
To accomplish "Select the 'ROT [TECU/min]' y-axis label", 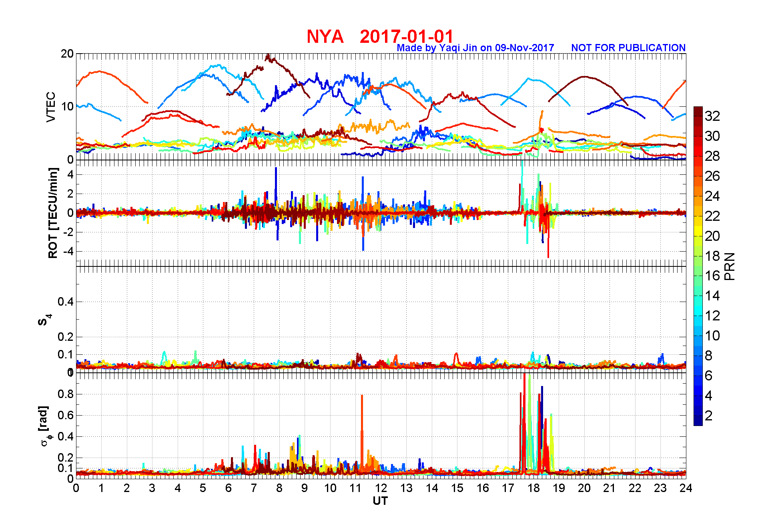I will tap(53, 213).
